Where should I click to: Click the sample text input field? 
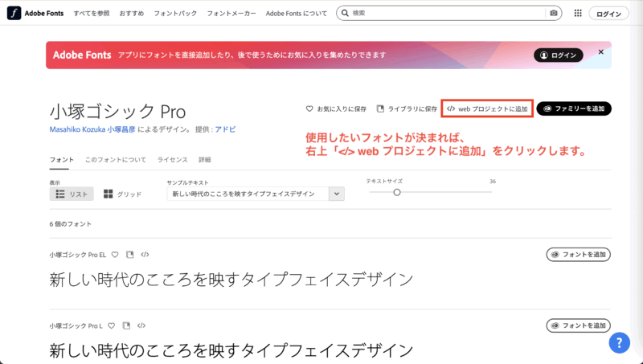(x=248, y=194)
